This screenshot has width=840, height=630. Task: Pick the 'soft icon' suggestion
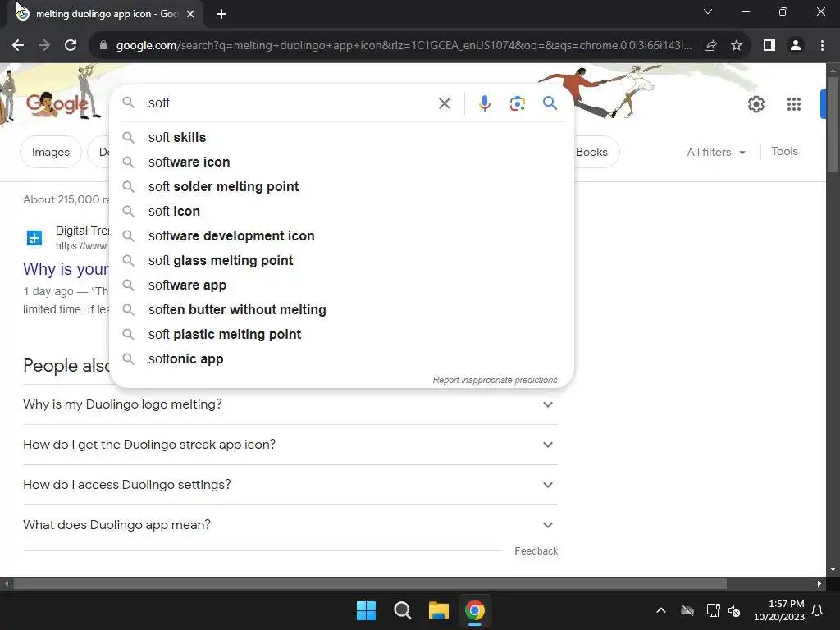click(341, 211)
